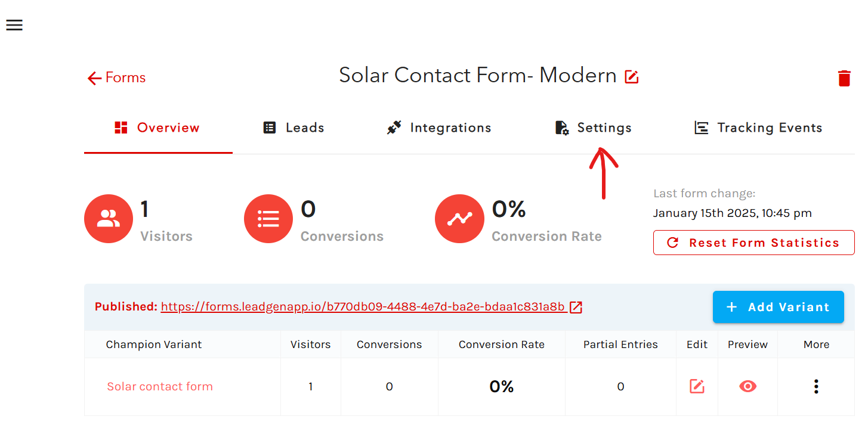Open the Tracking Events tab
868x444 pixels.
(758, 127)
